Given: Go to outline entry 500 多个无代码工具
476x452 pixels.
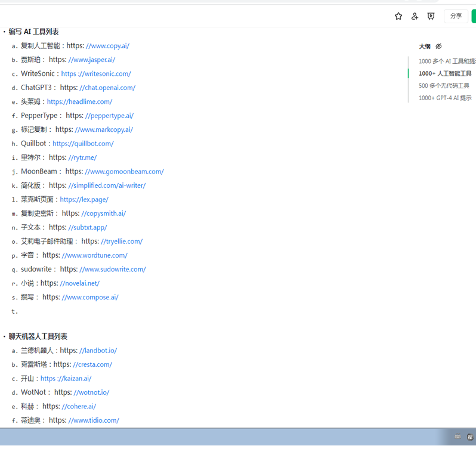Looking at the screenshot, I should 444,86.
